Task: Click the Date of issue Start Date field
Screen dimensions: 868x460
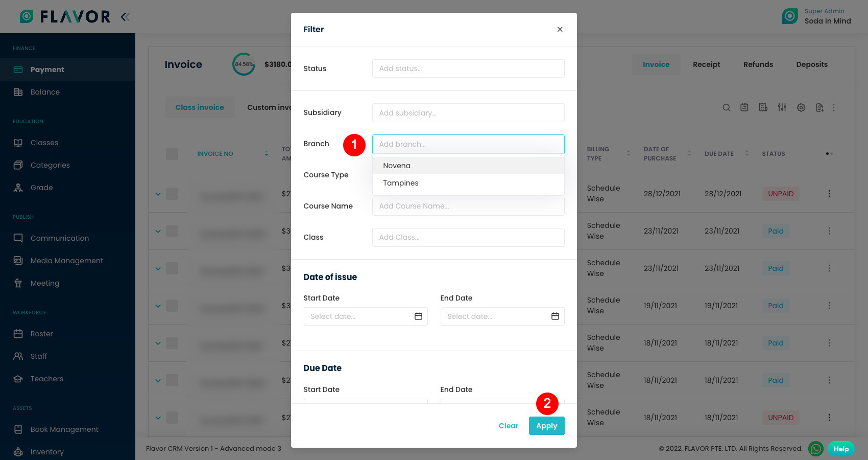Action: click(x=366, y=316)
